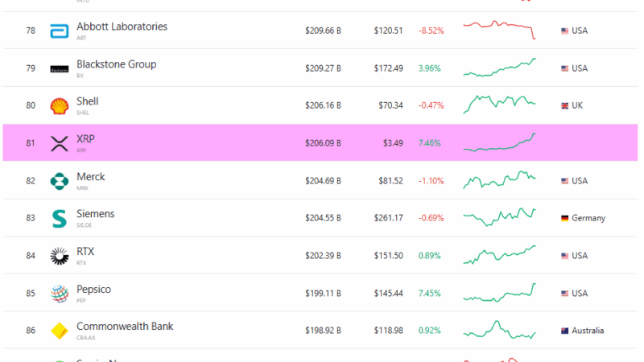Click Merck share price $81.52
The image size is (644, 362).
(x=390, y=181)
